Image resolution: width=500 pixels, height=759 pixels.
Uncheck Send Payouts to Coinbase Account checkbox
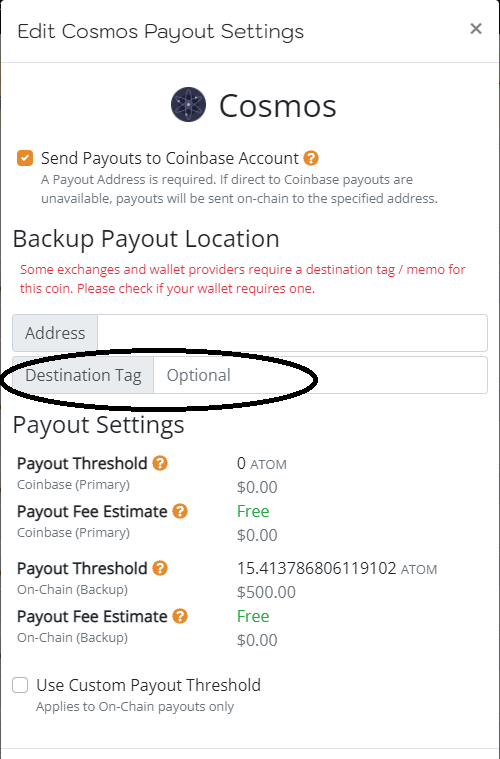(x=25, y=158)
